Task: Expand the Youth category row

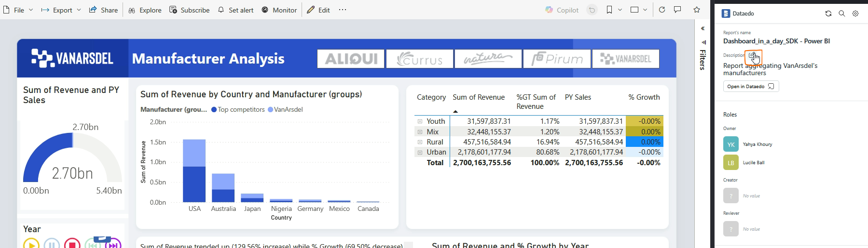Action: 420,121
